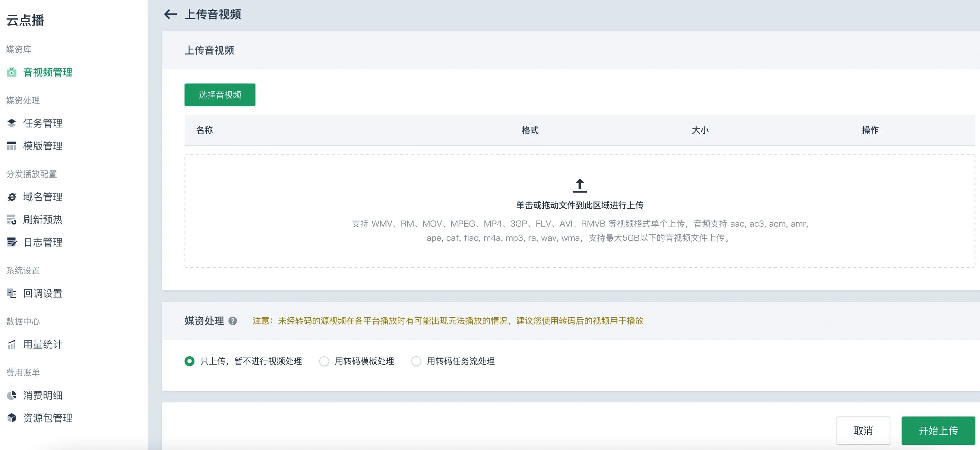
Task: Open 消费明细 menu item
Action: [x=43, y=395]
